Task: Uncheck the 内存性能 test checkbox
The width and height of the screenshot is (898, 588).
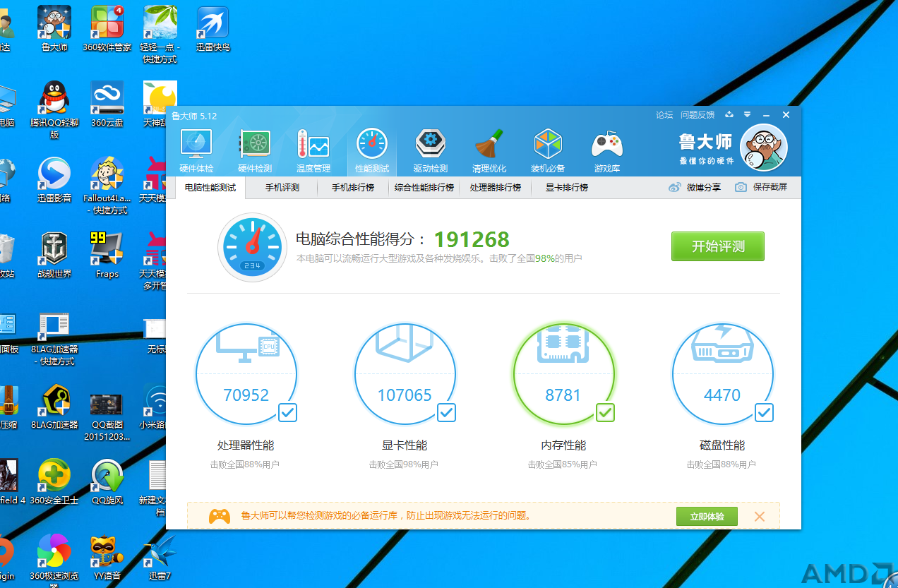Action: point(605,412)
